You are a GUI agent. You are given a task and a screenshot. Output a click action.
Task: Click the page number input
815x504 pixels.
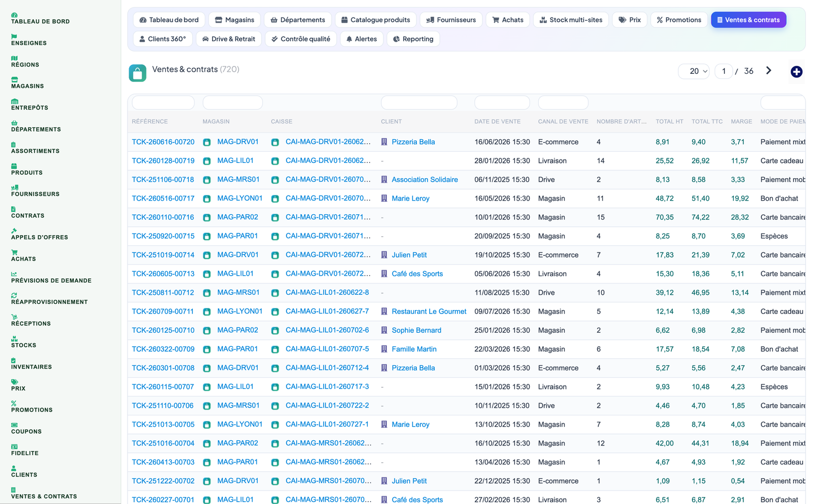coord(724,71)
